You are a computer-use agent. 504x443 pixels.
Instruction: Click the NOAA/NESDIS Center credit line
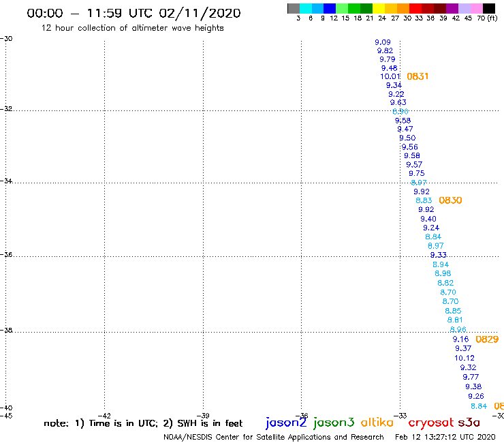[x=274, y=437]
